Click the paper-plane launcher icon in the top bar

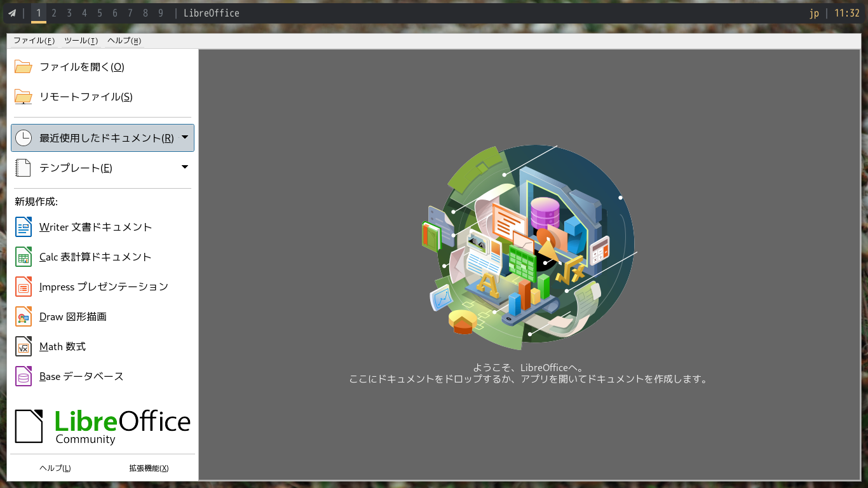coord(11,13)
